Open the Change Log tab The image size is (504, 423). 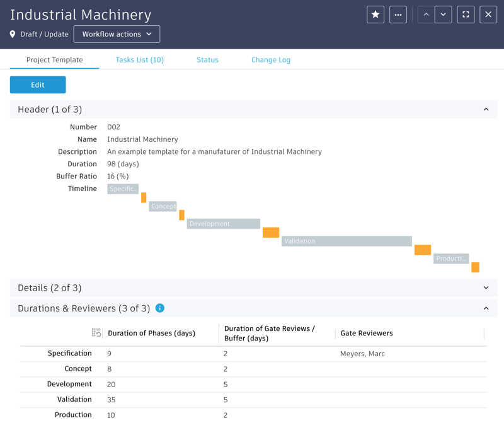(x=271, y=60)
